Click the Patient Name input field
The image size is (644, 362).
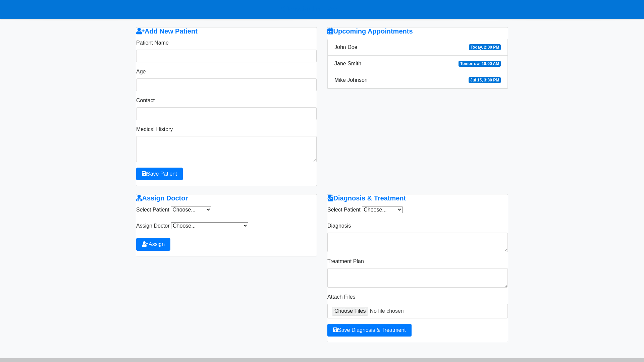(226, 56)
